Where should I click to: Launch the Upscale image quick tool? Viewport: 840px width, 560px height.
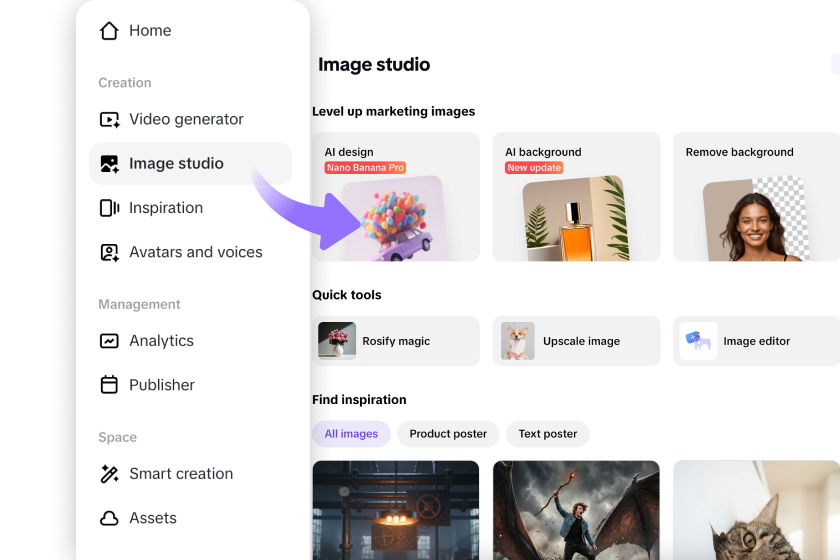(x=576, y=341)
